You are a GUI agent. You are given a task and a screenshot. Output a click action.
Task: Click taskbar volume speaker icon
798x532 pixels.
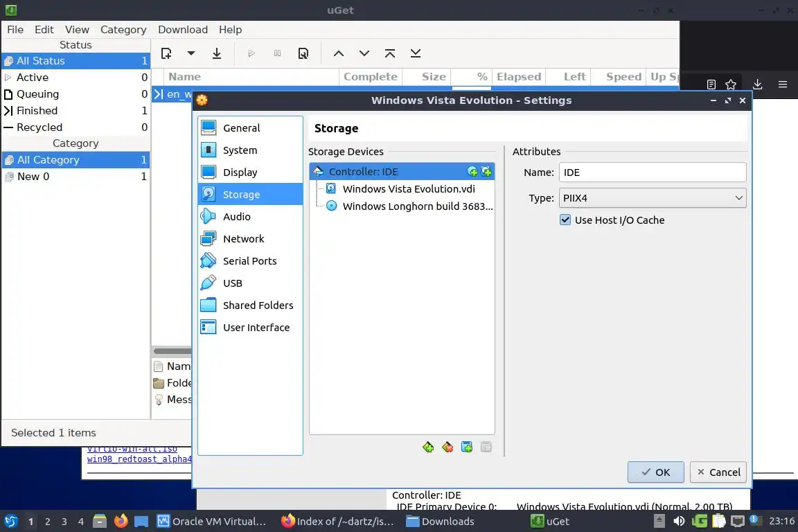679,522
